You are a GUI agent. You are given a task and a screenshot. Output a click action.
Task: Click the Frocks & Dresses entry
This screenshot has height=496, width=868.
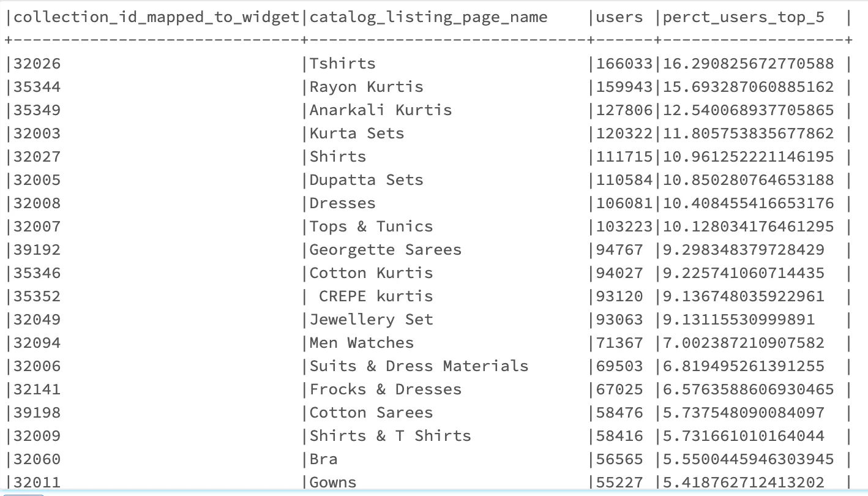coord(385,389)
